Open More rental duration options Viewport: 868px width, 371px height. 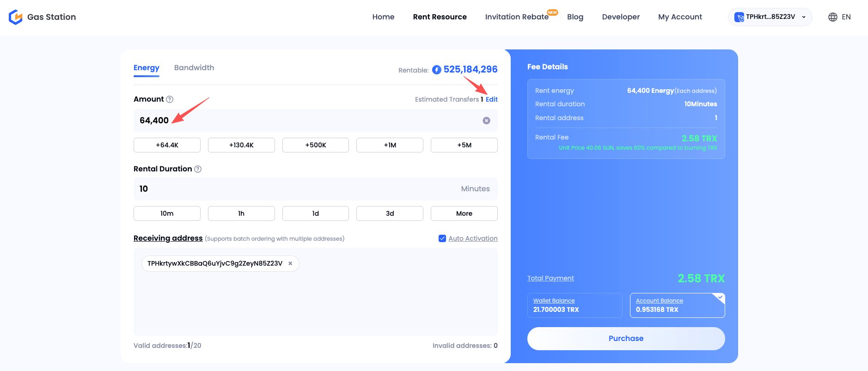[464, 213]
